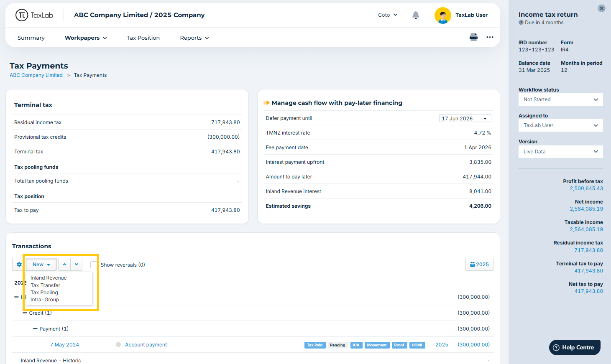Click the IRD number 123-123-123
Image resolution: width=611 pixels, height=364 pixels.
click(x=536, y=50)
